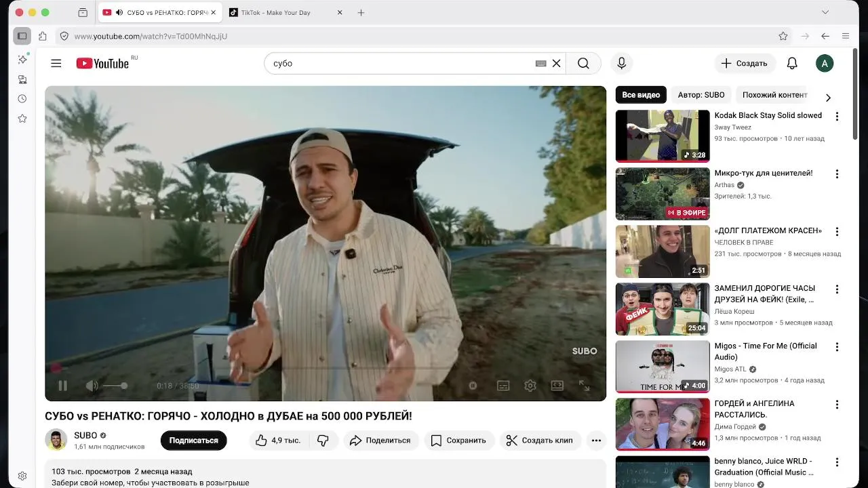Open the sidebar history clock icon
Viewport: 868px width, 488px height.
[22, 98]
